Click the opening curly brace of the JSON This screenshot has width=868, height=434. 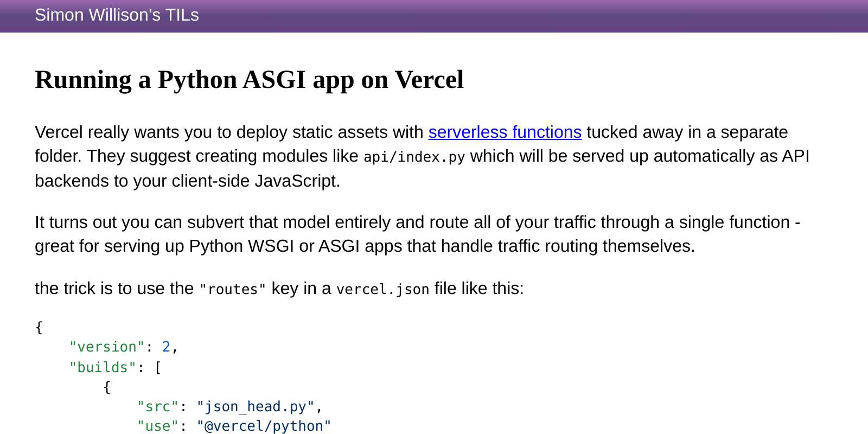[x=39, y=327]
